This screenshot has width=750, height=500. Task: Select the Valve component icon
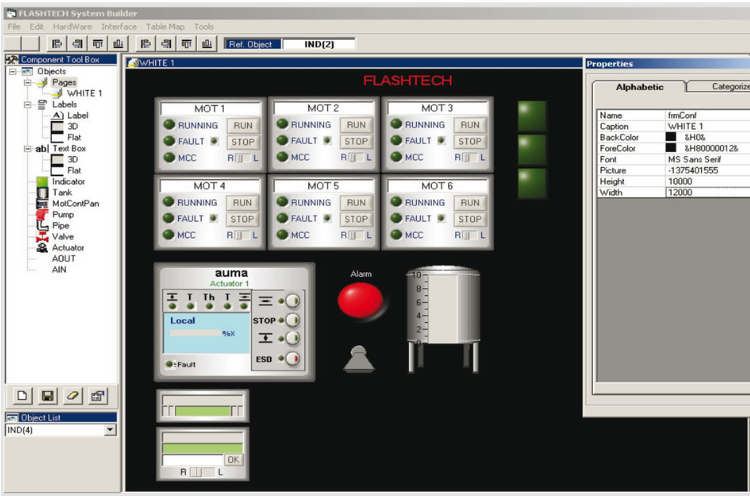pos(41,236)
